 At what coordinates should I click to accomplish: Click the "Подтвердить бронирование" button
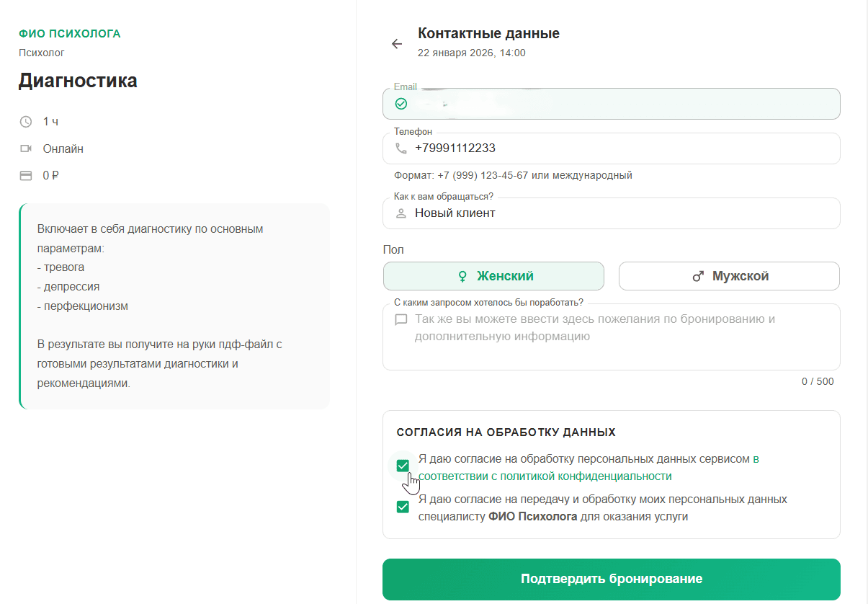pyautogui.click(x=611, y=579)
